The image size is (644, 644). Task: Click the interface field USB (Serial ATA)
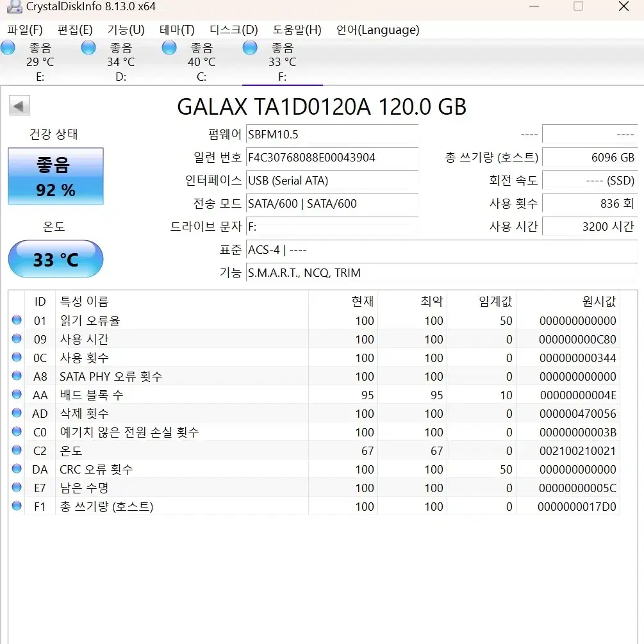(332, 180)
